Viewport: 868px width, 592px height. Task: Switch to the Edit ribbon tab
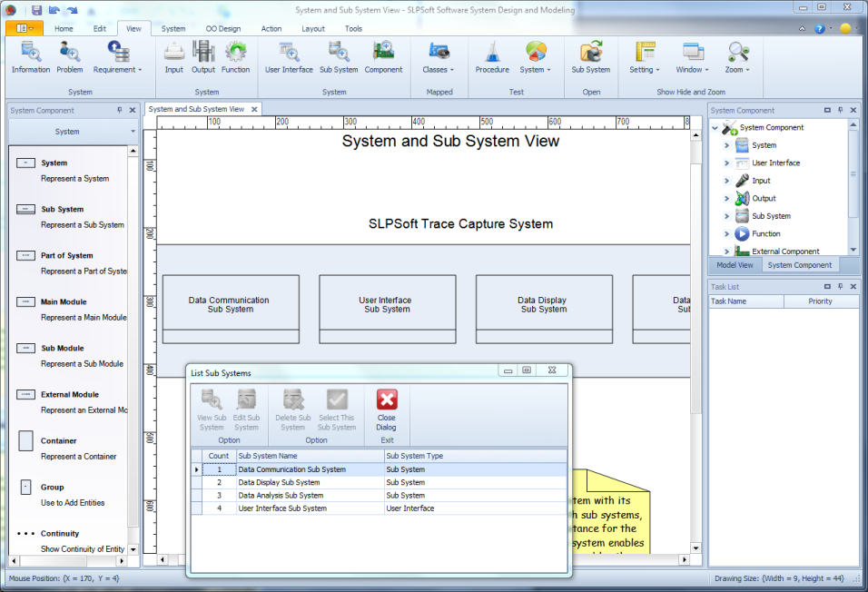click(x=100, y=29)
